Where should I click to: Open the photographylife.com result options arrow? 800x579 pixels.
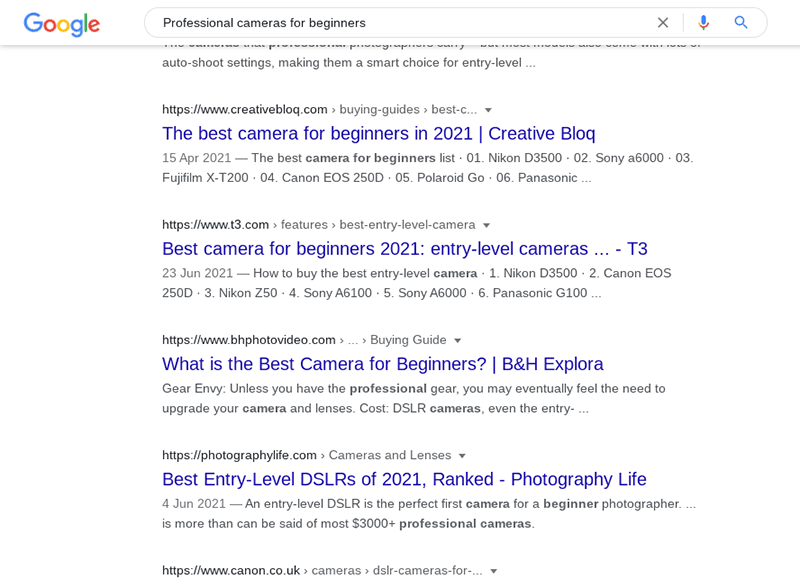coord(462,456)
